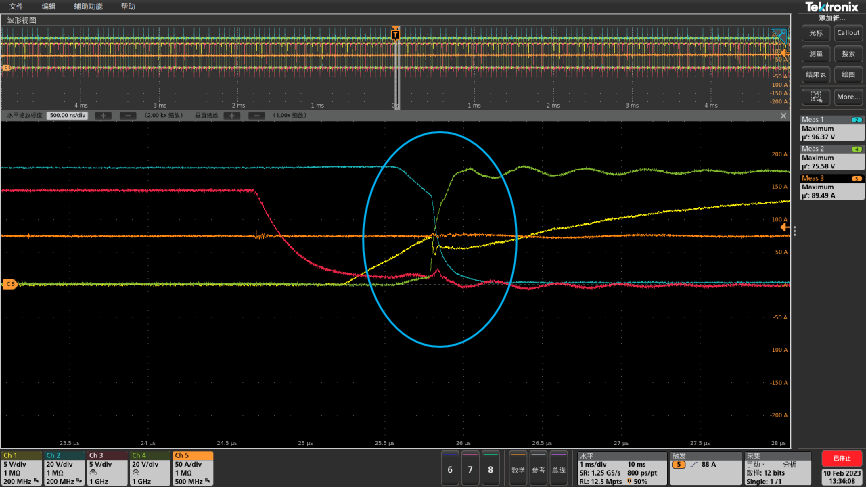Open the 编辑 (Edit) menu
Screen dimensions: 867x488
48,5
